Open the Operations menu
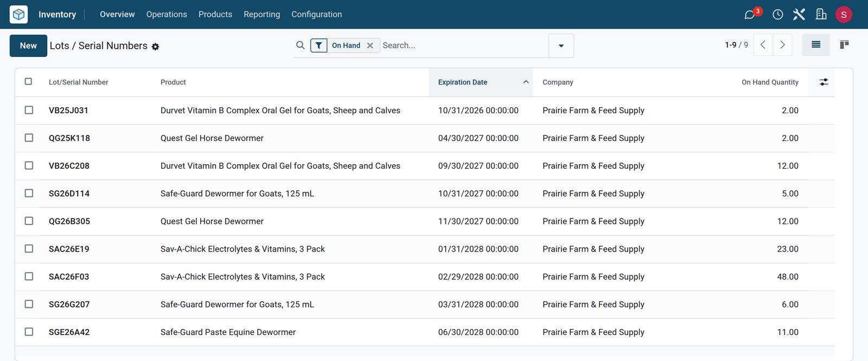This screenshot has width=868, height=361. tap(167, 15)
